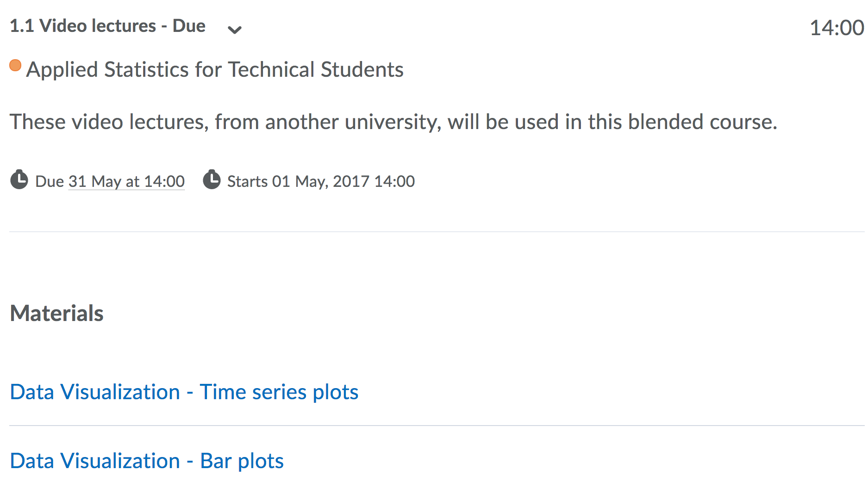Screen dimensions: 868x488
Task: Click the Materials section heading
Action: pos(56,314)
